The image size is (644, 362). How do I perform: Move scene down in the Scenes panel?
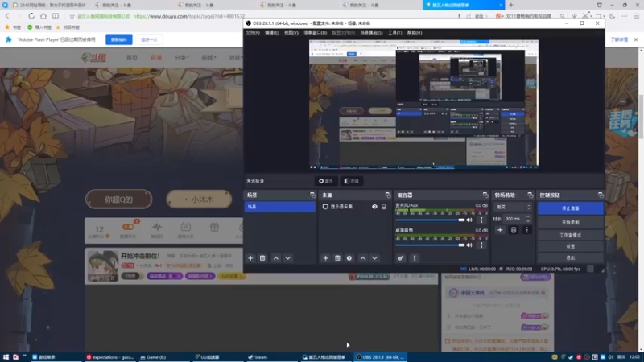click(288, 258)
